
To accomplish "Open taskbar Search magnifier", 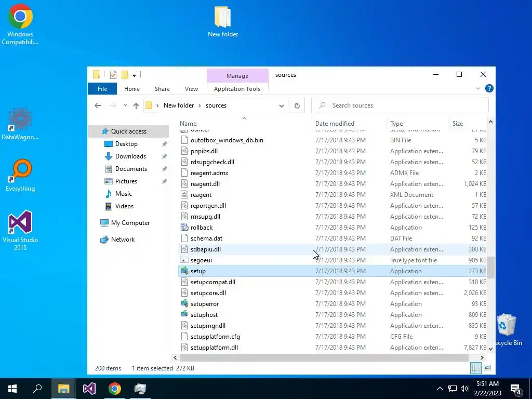I will point(37,389).
